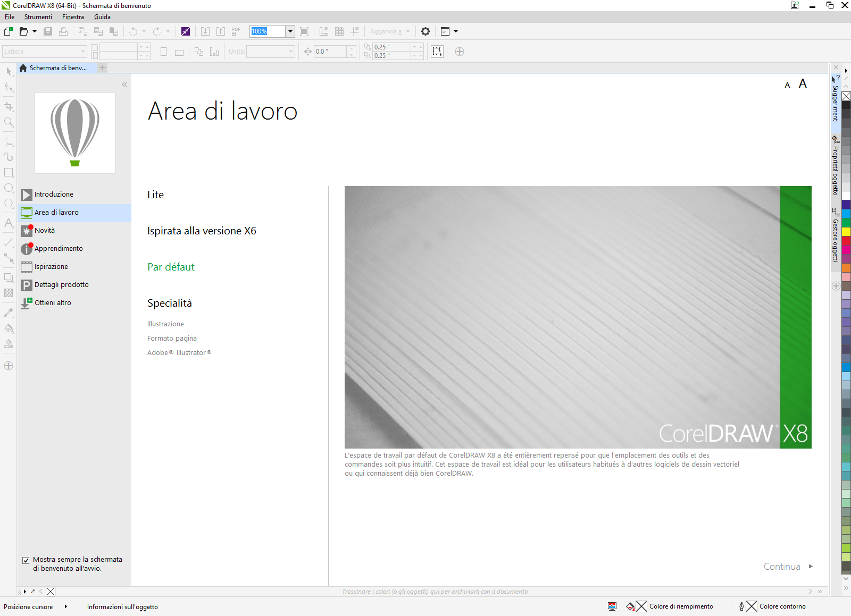Click the no-color swatch in palette

pos(846,96)
